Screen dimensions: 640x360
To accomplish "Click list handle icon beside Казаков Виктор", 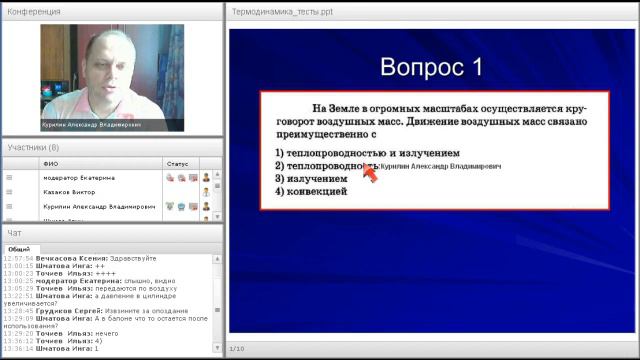I will pyautogui.click(x=9, y=192).
